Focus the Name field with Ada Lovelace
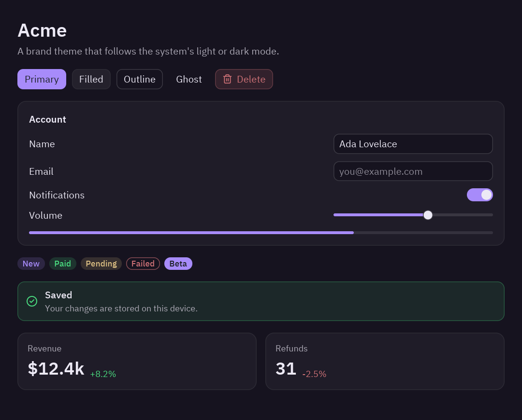 [413, 144]
